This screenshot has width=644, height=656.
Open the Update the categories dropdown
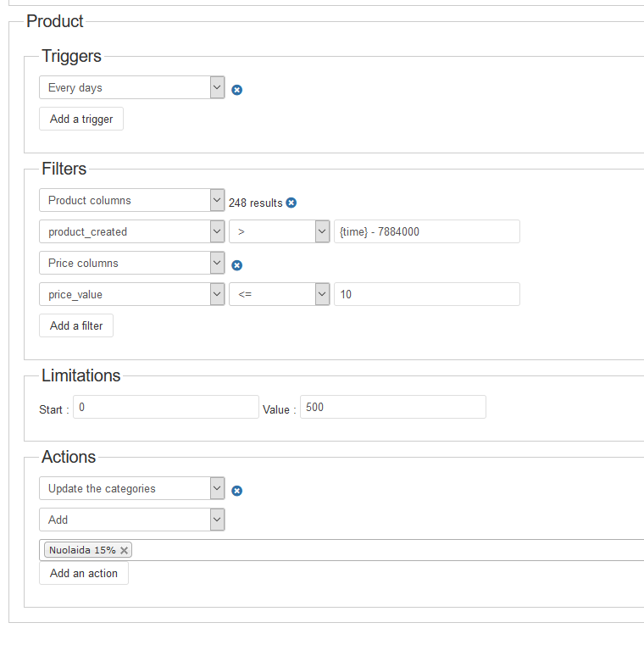click(x=131, y=488)
